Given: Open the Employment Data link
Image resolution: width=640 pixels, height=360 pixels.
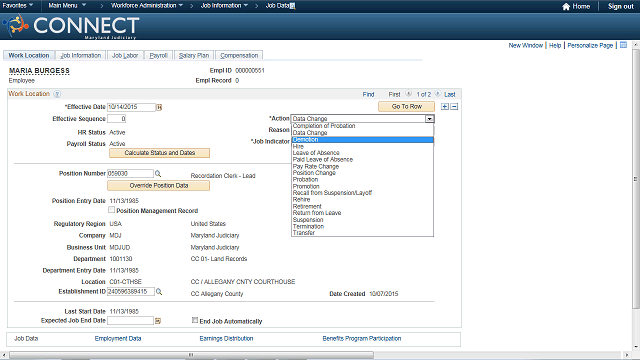Looking at the screenshot, I should coord(118,338).
